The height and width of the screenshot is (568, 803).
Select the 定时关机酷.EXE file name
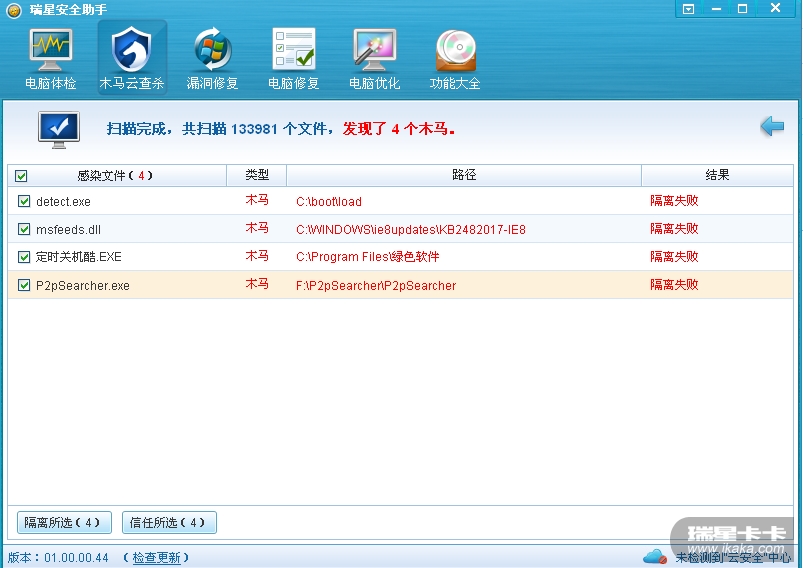pos(78,257)
